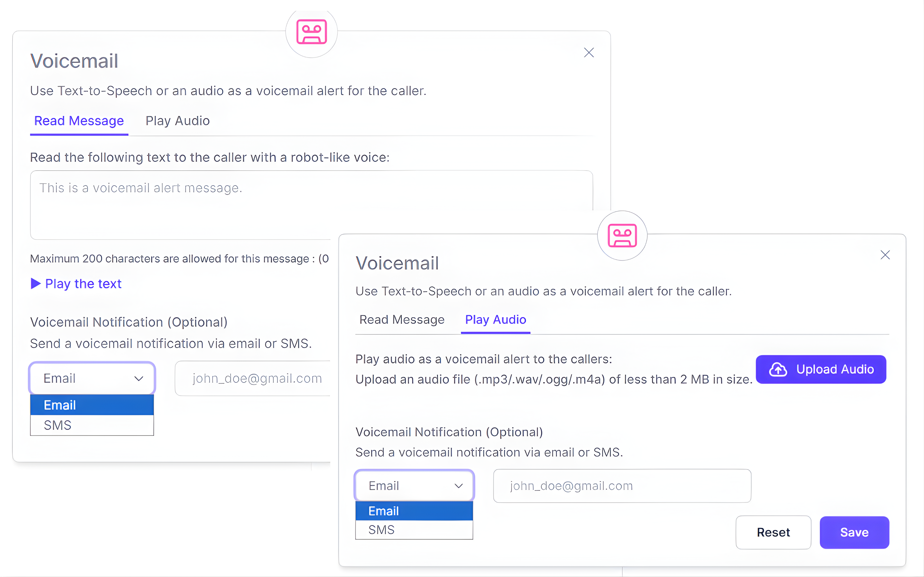Save the voicemail settings
The height and width of the screenshot is (577, 924).
(854, 532)
